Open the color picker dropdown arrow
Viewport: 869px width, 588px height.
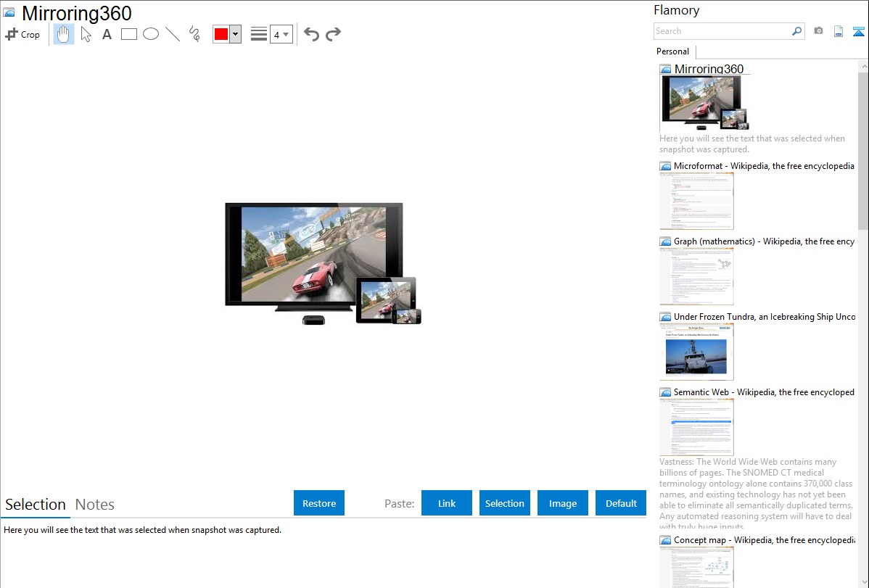[x=235, y=34]
